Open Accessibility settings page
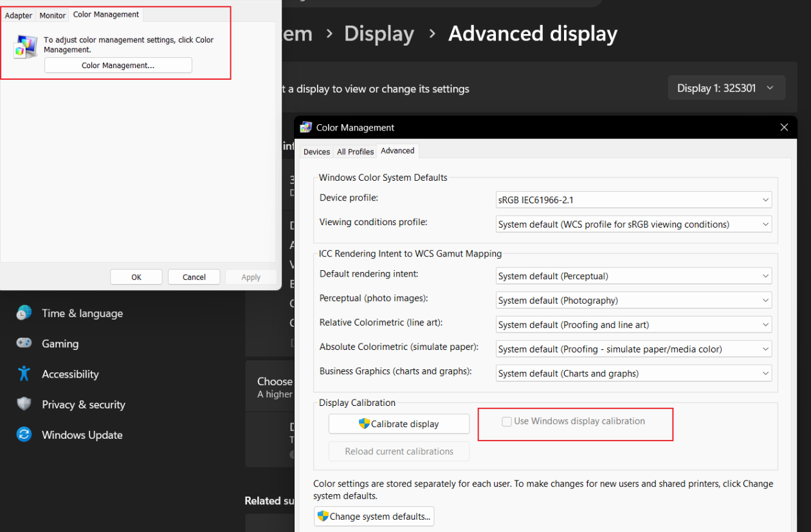Viewport: 811px width, 532px height. (70, 374)
